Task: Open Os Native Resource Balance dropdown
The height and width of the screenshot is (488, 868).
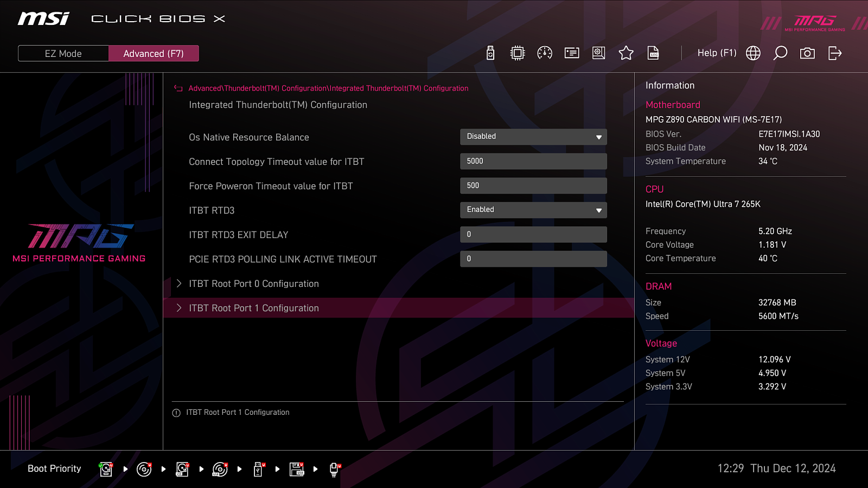Action: point(533,137)
